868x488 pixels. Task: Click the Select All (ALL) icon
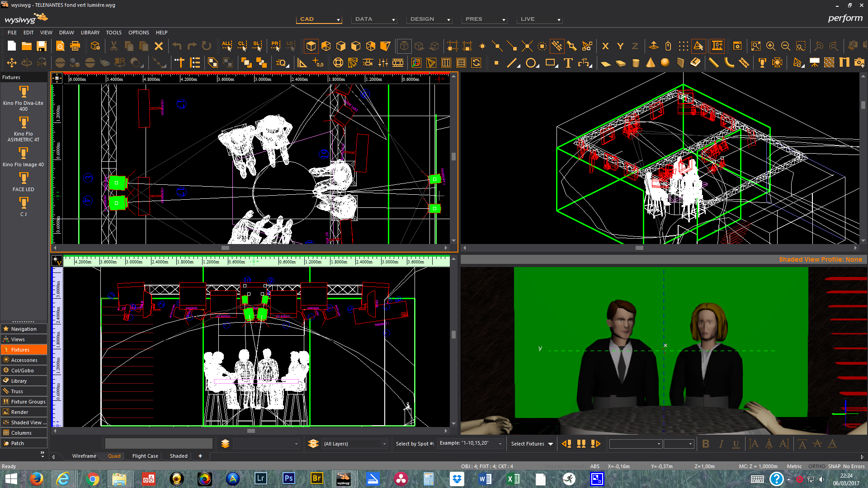[226, 46]
